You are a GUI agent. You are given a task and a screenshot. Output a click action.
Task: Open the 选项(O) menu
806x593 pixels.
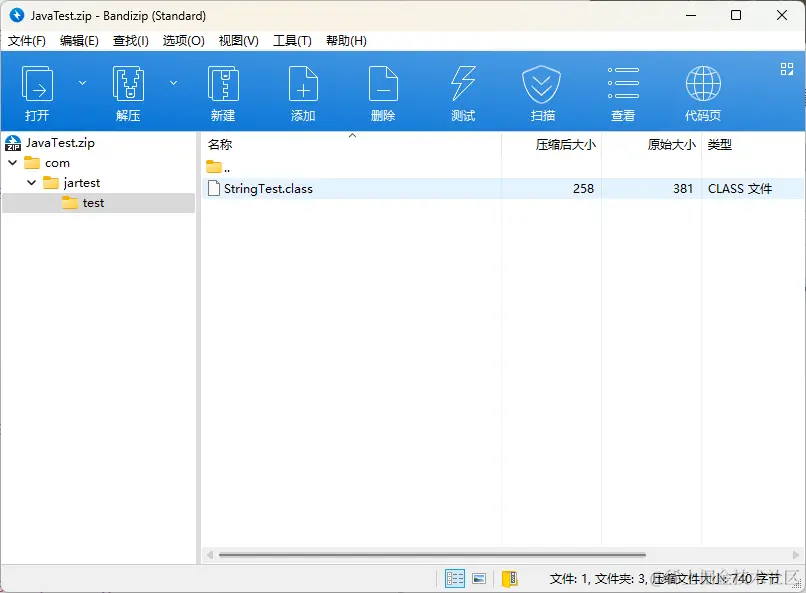(x=184, y=41)
